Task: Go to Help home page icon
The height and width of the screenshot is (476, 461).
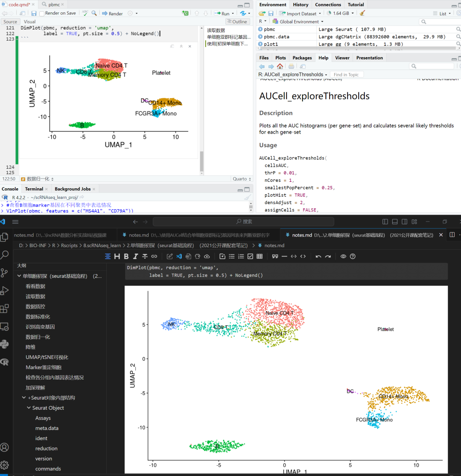Action: click(x=280, y=66)
